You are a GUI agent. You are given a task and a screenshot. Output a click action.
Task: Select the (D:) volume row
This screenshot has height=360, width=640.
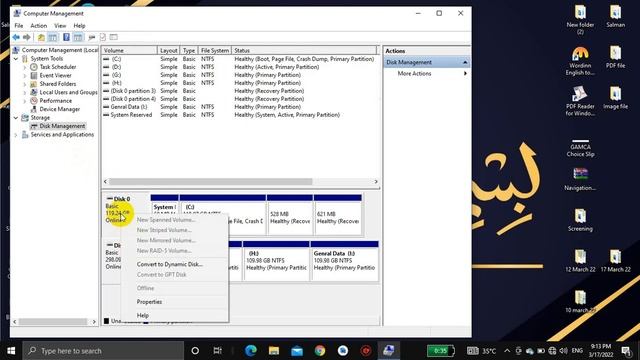pos(239,67)
